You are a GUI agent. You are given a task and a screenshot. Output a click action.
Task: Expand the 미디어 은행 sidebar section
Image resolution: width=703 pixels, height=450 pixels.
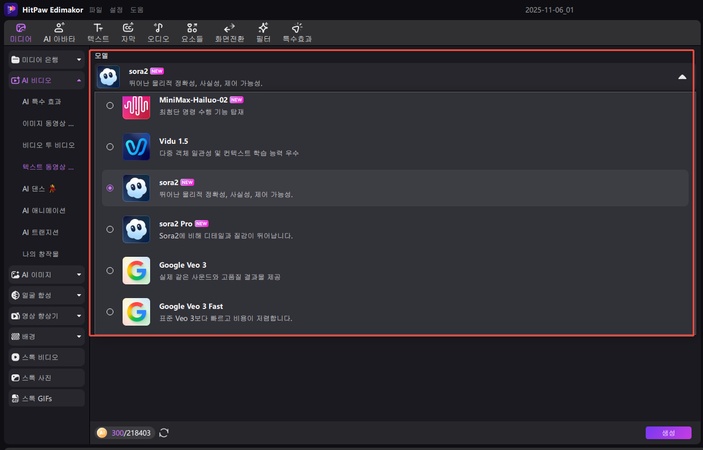tap(46, 60)
